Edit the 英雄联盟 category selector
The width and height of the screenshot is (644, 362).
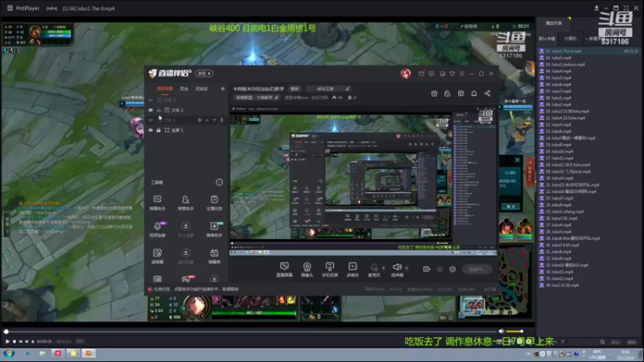pyautogui.click(x=257, y=97)
